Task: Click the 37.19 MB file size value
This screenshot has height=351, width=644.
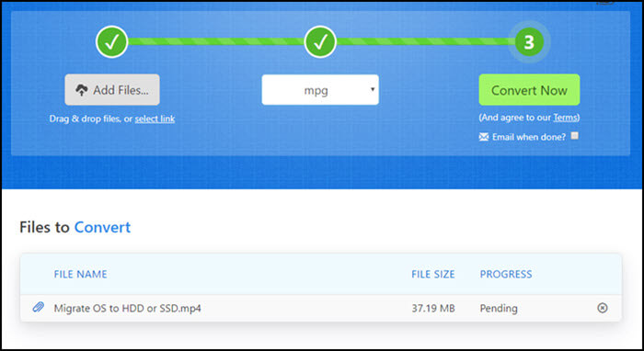Action: click(x=433, y=308)
